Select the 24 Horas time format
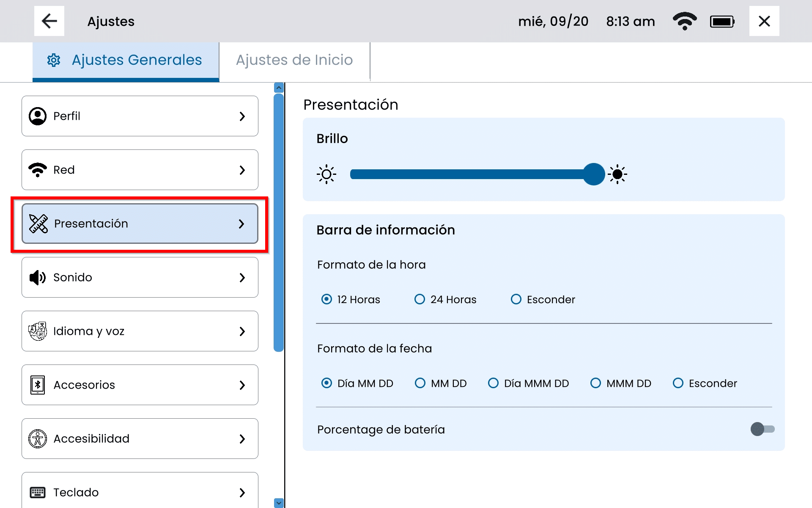This screenshot has width=812, height=508. 420,299
